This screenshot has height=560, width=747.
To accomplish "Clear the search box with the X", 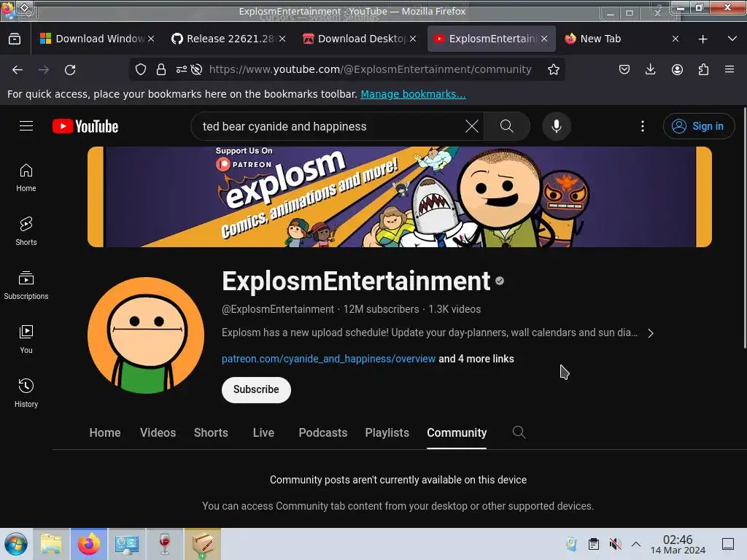I will tap(472, 126).
